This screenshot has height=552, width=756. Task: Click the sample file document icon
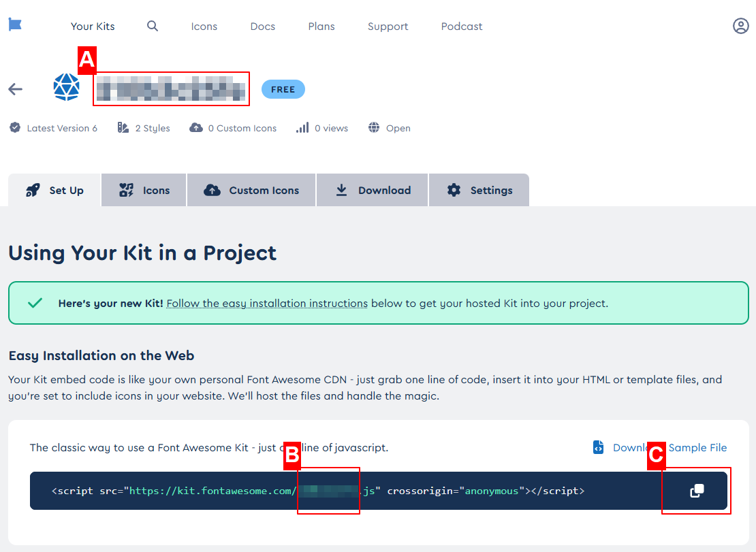pos(599,447)
